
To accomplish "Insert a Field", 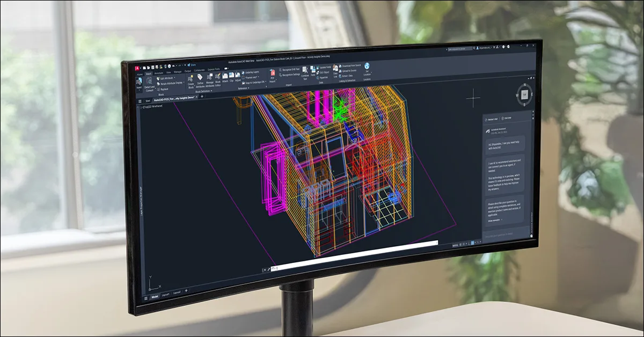I will click(313, 71).
